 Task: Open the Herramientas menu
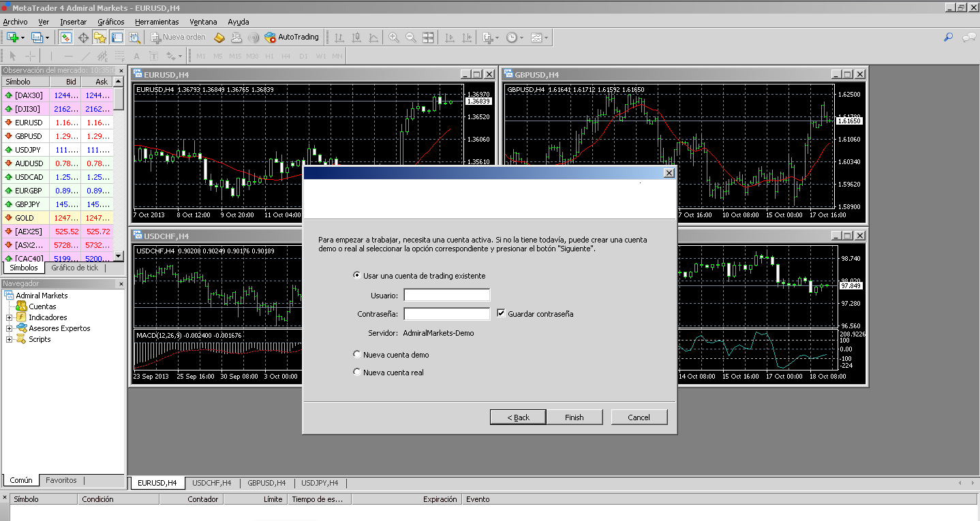pos(157,22)
